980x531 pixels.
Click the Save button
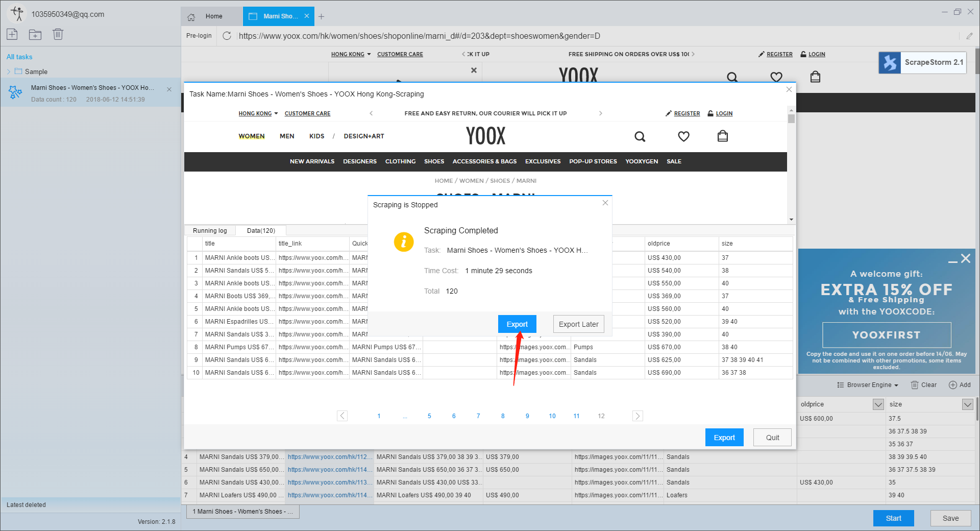[950, 518]
